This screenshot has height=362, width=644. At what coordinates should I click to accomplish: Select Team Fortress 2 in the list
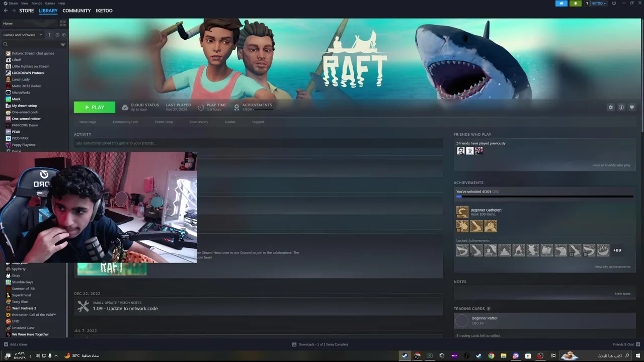click(24, 308)
